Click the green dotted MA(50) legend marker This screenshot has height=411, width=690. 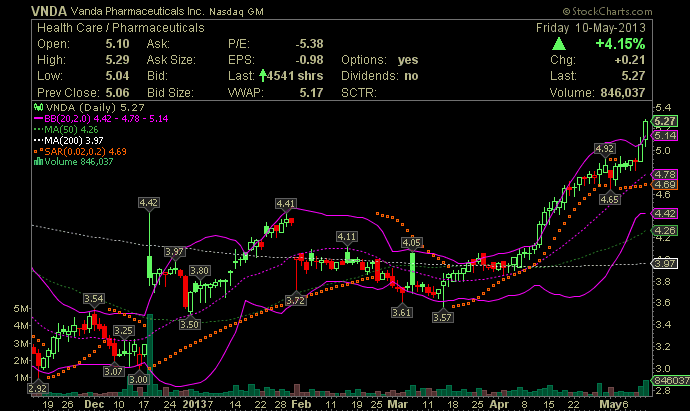click(40, 128)
